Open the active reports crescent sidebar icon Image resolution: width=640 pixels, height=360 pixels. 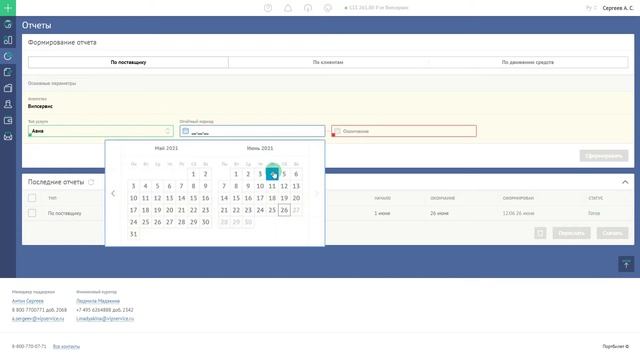8,56
